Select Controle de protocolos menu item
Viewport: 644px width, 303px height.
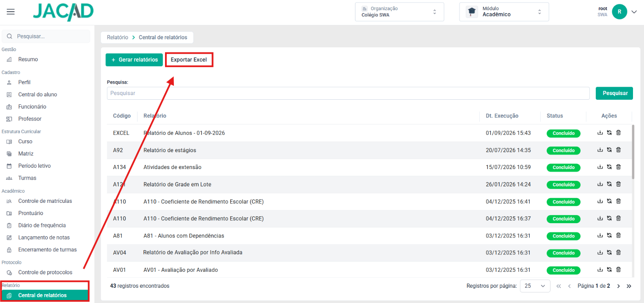45,272
